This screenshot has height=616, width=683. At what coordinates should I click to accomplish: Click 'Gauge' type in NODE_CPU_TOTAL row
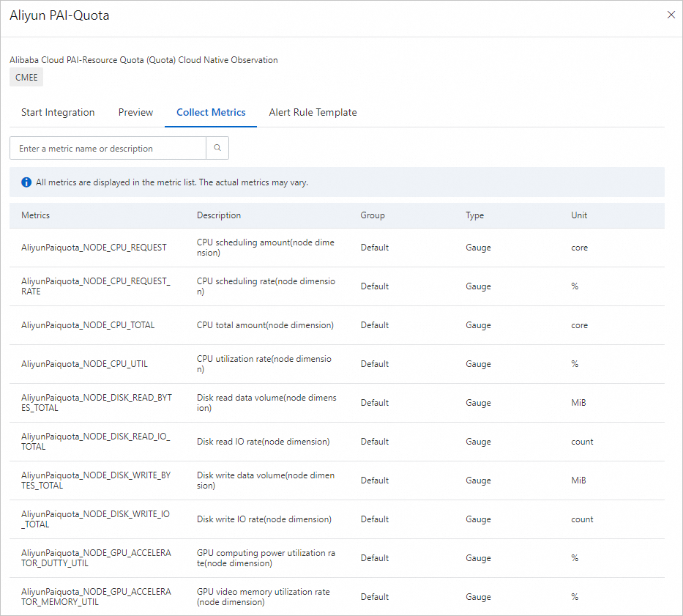point(478,325)
